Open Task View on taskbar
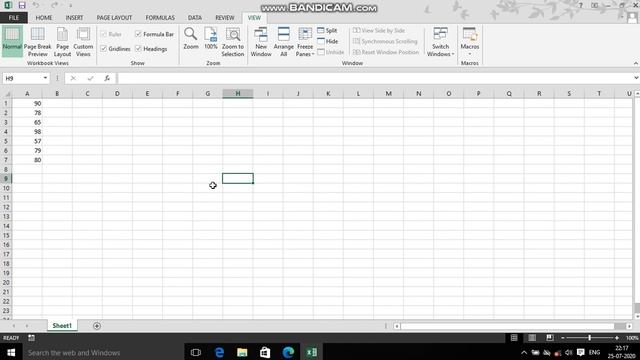640x360 pixels. [196, 352]
